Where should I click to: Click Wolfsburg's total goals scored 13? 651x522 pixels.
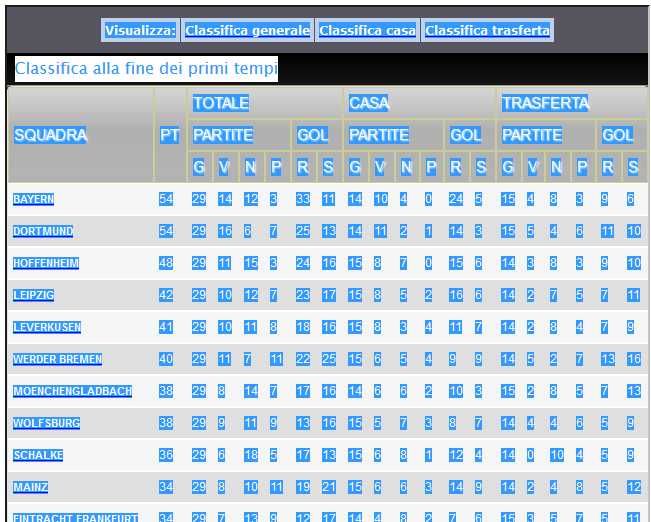pyautogui.click(x=303, y=423)
